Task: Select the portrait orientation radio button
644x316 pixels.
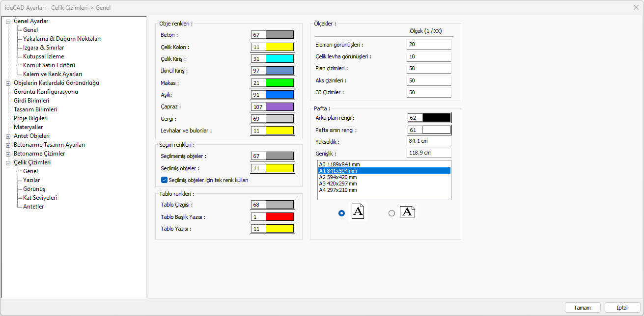Action: click(342, 213)
